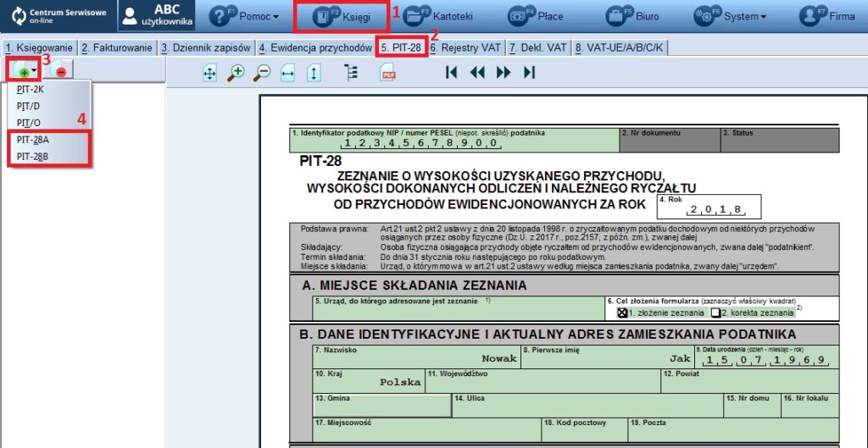The height and width of the screenshot is (448, 868).
Task: Check the '2. korekta zeznania' box
Action: (x=715, y=312)
